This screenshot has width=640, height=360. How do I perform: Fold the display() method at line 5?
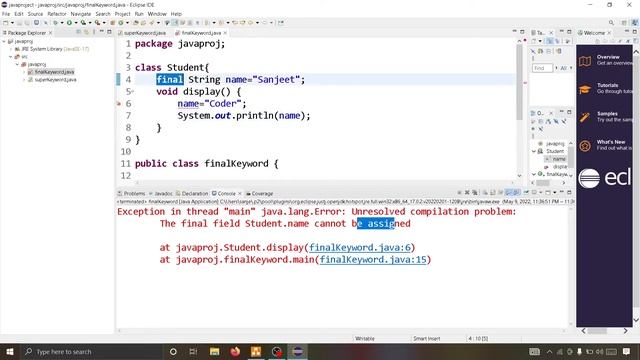(x=133, y=92)
